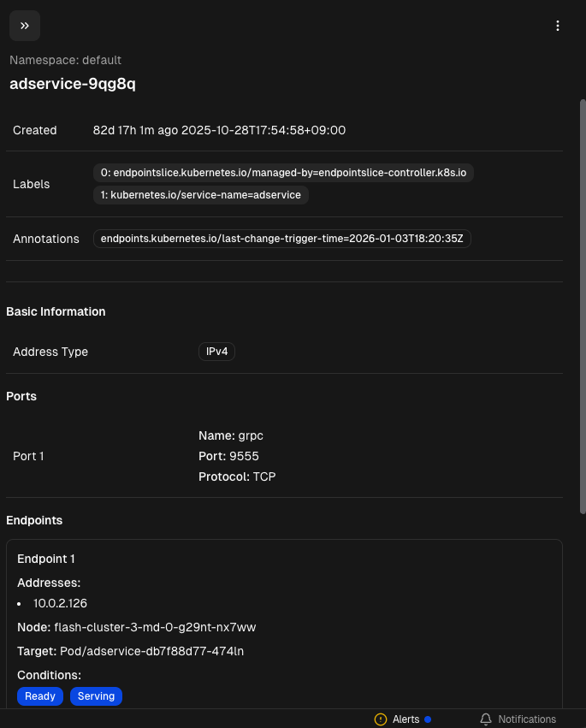
Task: Select the kubernetes.io/service-name=adservice label
Action: pyautogui.click(x=201, y=195)
